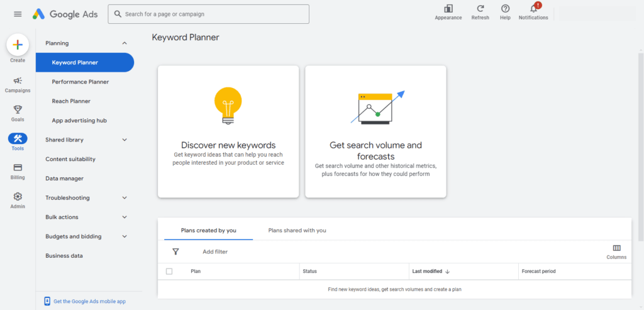This screenshot has height=310, width=644.
Task: Click the Keyword Planner page title
Action: click(186, 37)
